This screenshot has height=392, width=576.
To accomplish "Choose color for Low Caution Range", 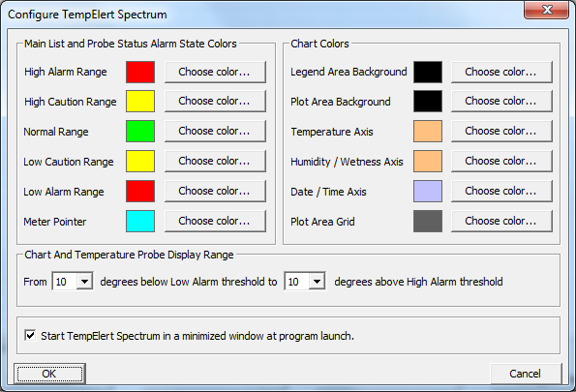I will (x=215, y=161).
